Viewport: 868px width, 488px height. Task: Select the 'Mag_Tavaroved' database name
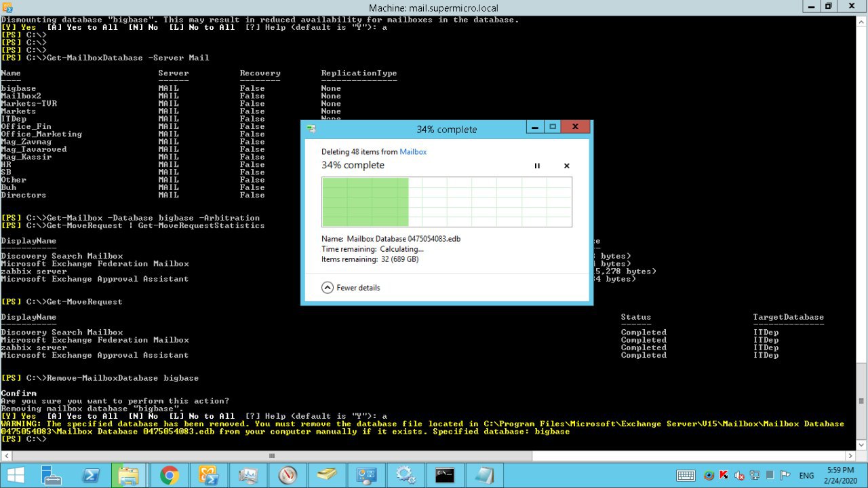click(34, 149)
